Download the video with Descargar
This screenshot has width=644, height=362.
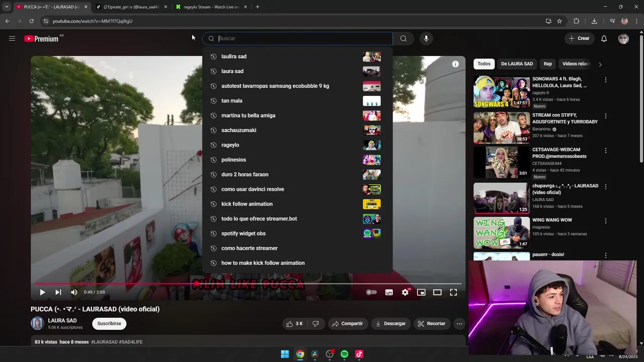tap(390, 324)
